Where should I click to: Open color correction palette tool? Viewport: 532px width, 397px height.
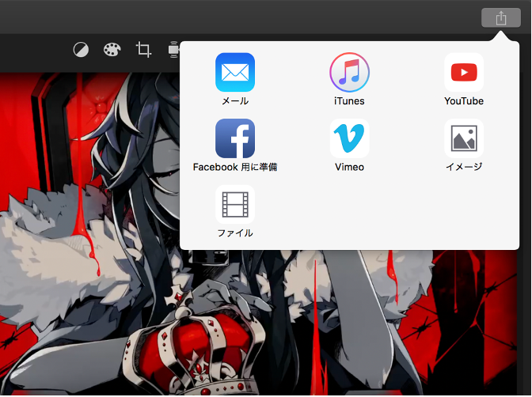(x=112, y=50)
